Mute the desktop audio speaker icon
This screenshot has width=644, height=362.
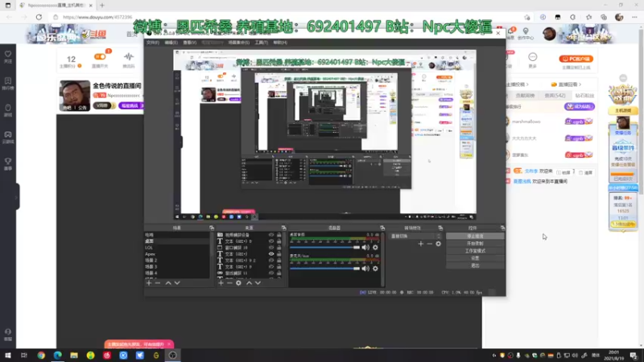coord(365,247)
